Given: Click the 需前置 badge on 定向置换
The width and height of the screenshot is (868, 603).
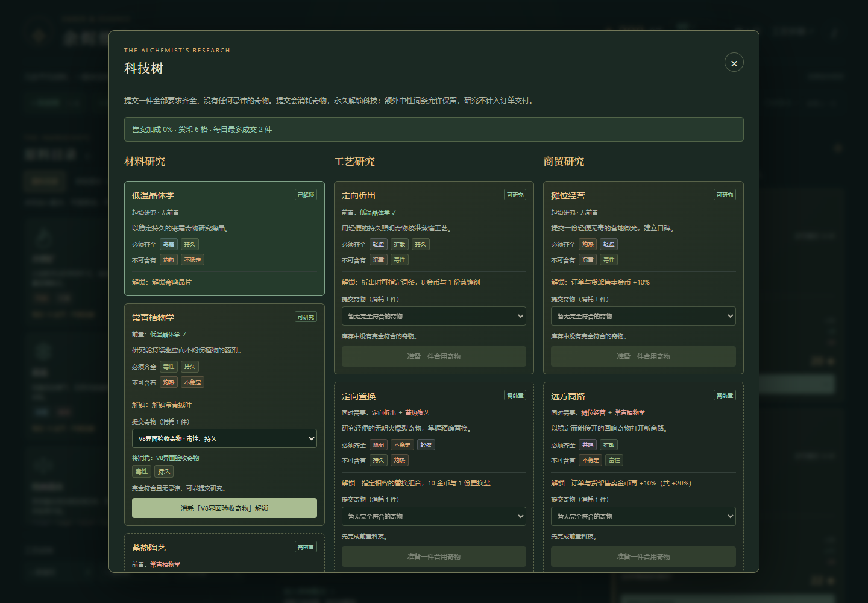Looking at the screenshot, I should click(x=515, y=396).
